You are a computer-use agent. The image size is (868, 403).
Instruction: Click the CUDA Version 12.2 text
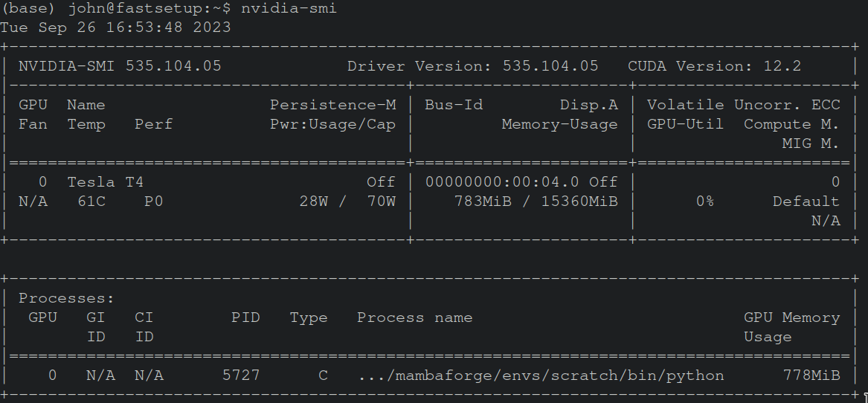click(714, 66)
